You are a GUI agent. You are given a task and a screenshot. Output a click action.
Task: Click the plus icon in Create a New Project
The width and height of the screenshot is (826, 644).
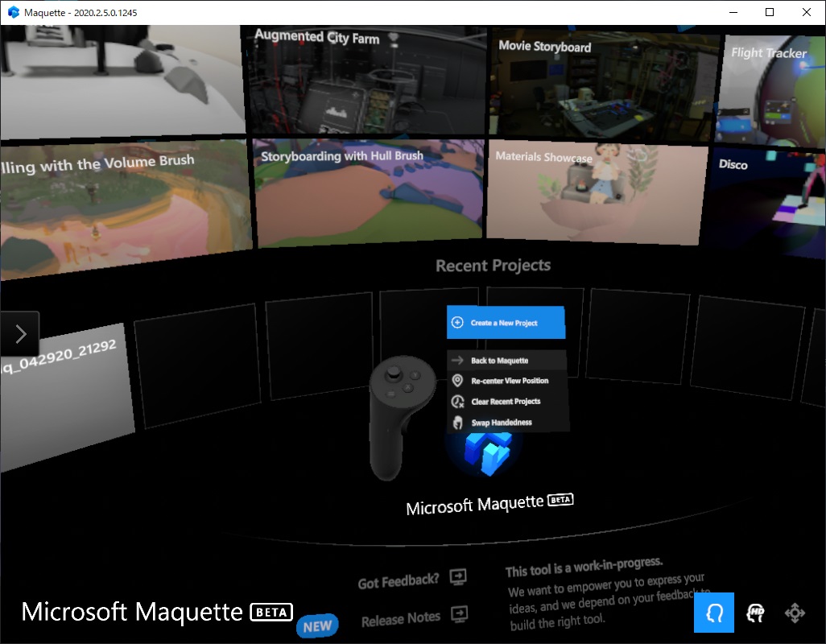pos(457,322)
